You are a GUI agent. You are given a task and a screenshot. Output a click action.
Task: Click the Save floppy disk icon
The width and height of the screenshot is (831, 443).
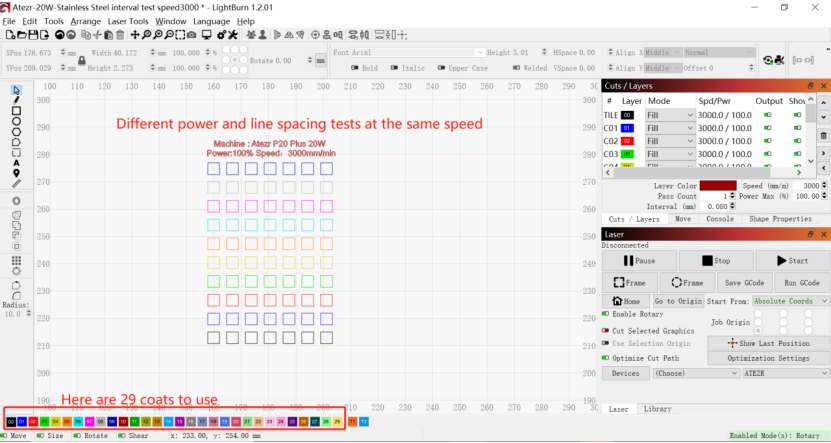pos(33,35)
